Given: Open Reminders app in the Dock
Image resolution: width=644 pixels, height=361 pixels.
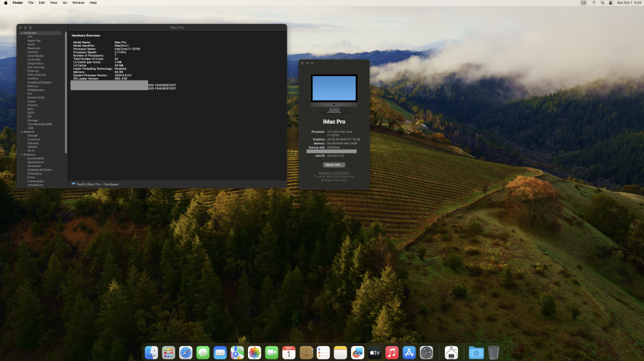Looking at the screenshot, I should (323, 353).
